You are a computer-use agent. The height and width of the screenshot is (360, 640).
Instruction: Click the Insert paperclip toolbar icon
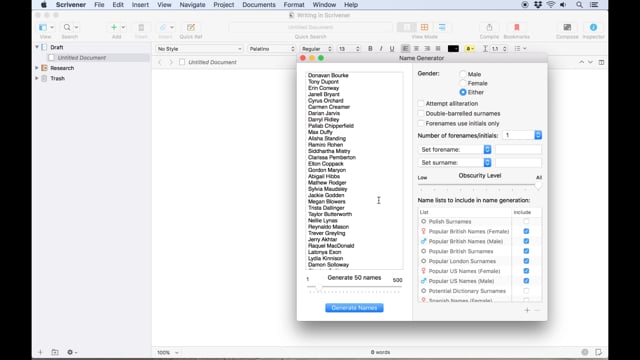(x=163, y=27)
